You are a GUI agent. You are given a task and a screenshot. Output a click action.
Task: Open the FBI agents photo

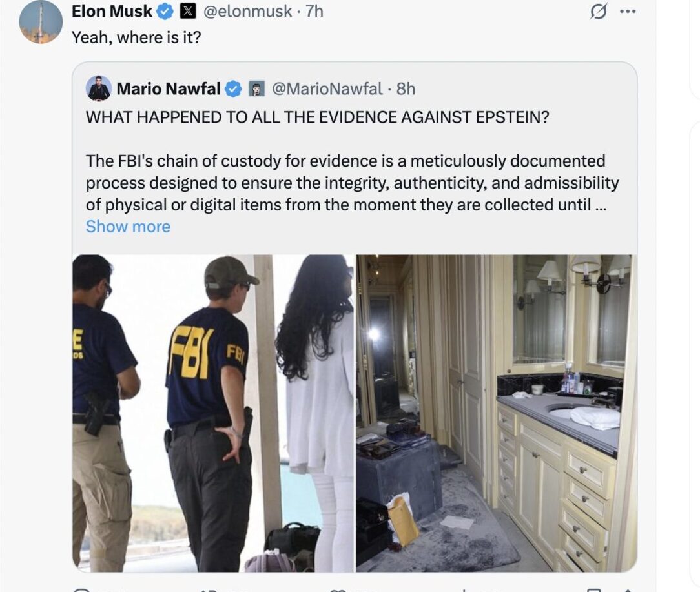[213, 413]
